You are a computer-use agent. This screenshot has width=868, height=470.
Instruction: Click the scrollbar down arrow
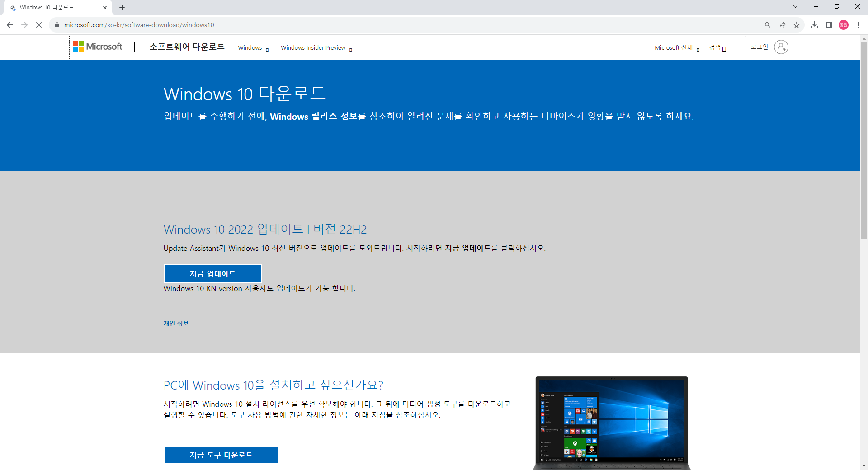[864, 466]
